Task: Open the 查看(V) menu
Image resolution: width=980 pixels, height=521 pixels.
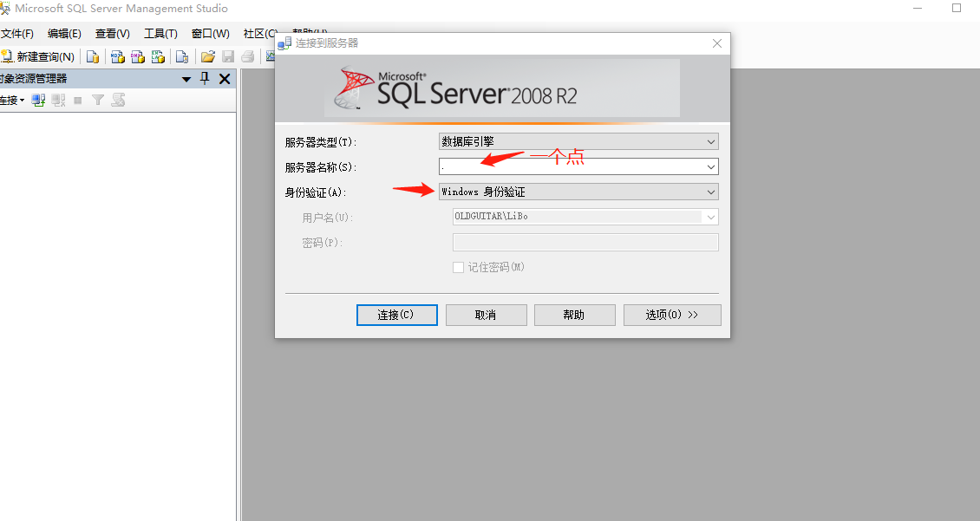Action: [113, 34]
